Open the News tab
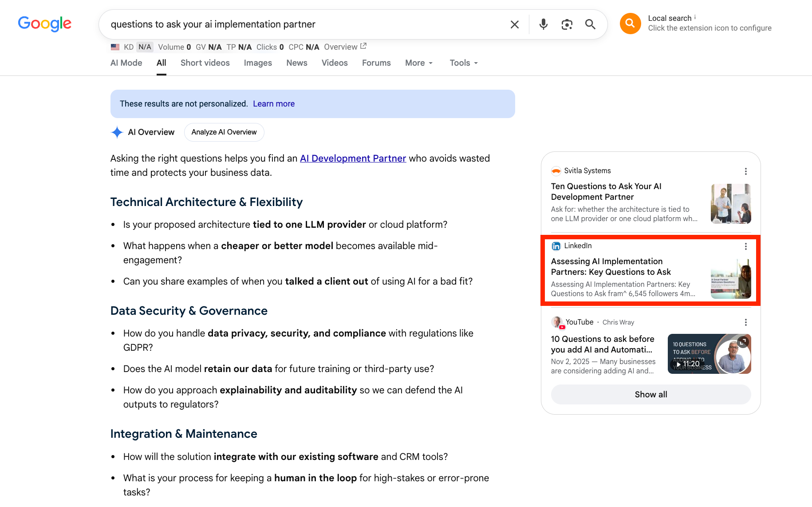The image size is (812, 507). (297, 63)
